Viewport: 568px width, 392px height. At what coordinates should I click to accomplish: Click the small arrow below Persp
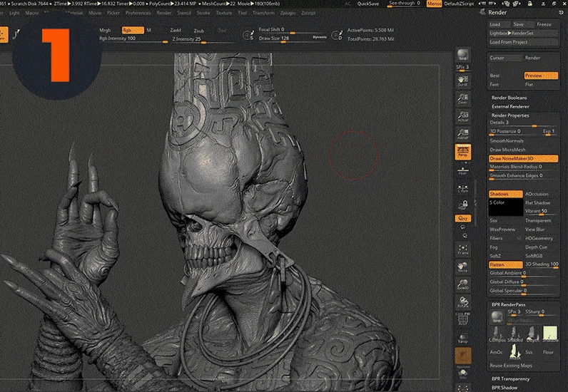[466, 163]
